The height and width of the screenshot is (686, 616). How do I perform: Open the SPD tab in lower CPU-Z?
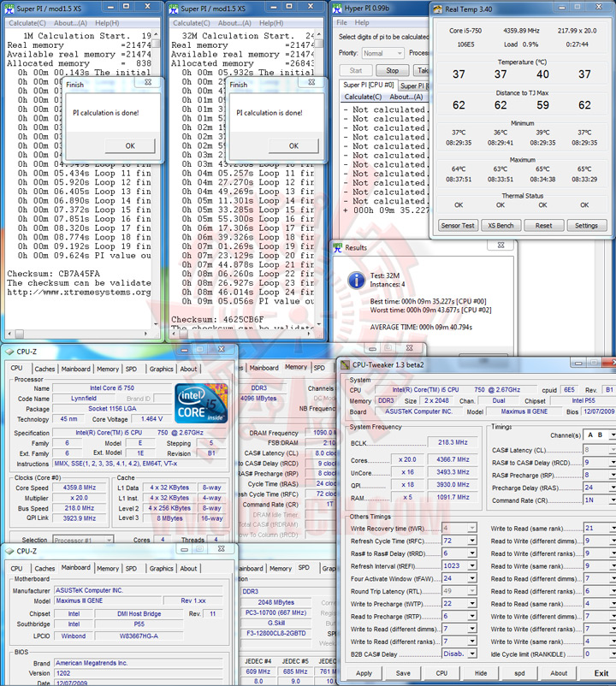[x=131, y=568]
